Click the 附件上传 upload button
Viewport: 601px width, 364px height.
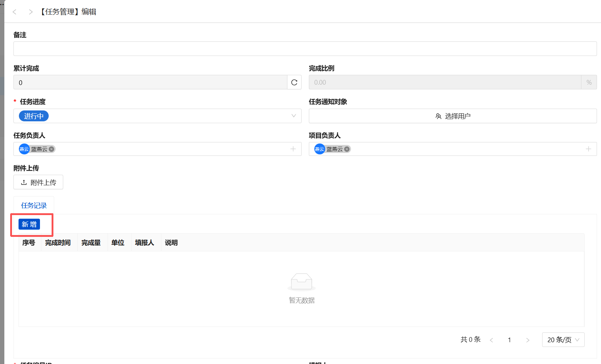[39, 182]
